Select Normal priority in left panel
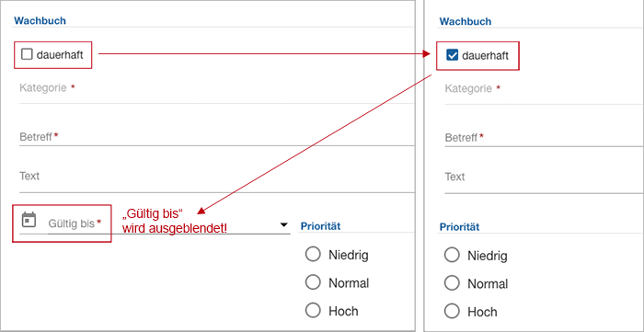644x332 pixels. coord(313,282)
